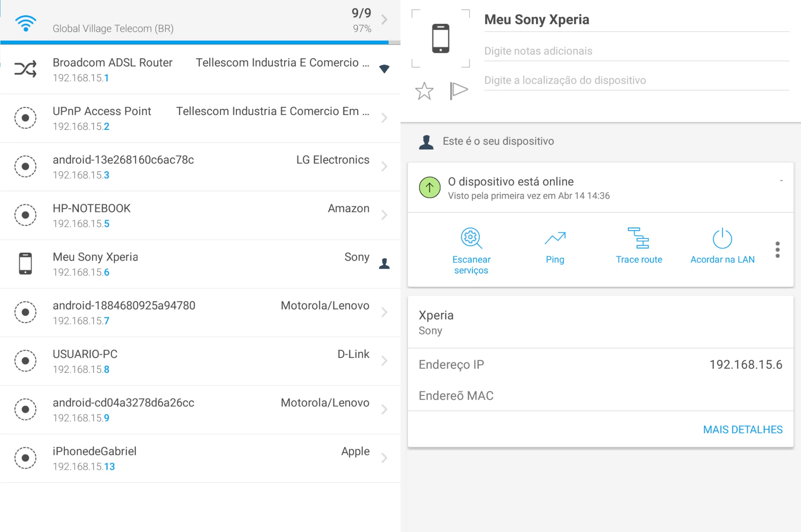The image size is (801, 532).
Task: Expand the USUARIO-PC D-Link row chevron
Action: pyautogui.click(x=384, y=361)
